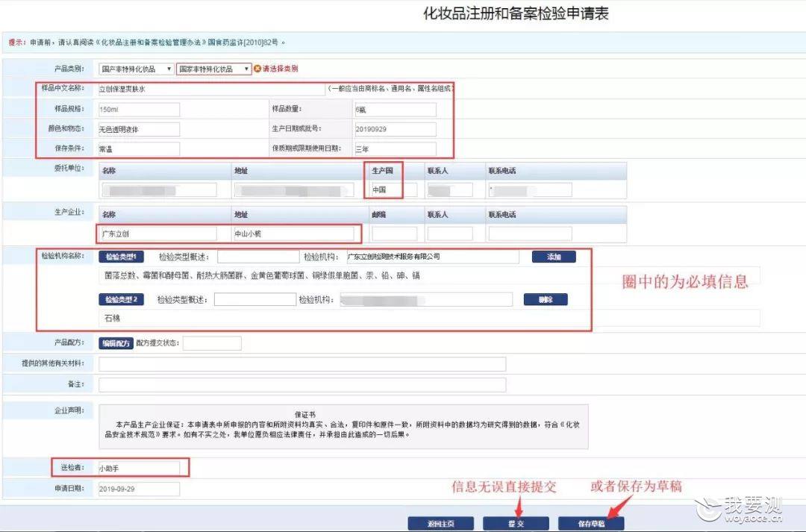
Task: Click the 备注 remarks input field
Action: (302, 384)
